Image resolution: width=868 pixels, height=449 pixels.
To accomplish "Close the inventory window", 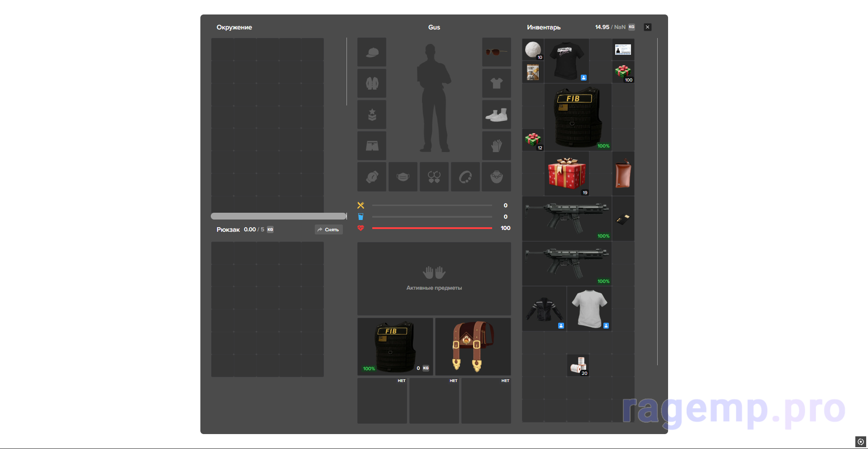I will click(x=647, y=27).
